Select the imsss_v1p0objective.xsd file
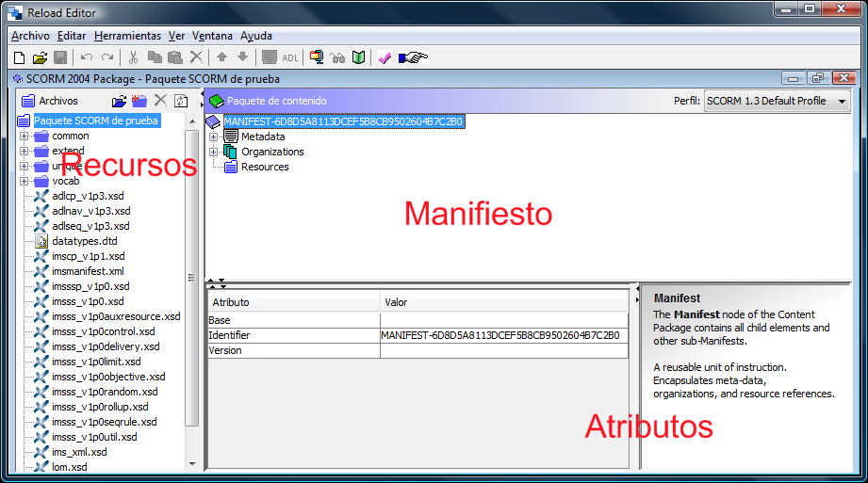This screenshot has height=483, width=868. pyautogui.click(x=108, y=377)
